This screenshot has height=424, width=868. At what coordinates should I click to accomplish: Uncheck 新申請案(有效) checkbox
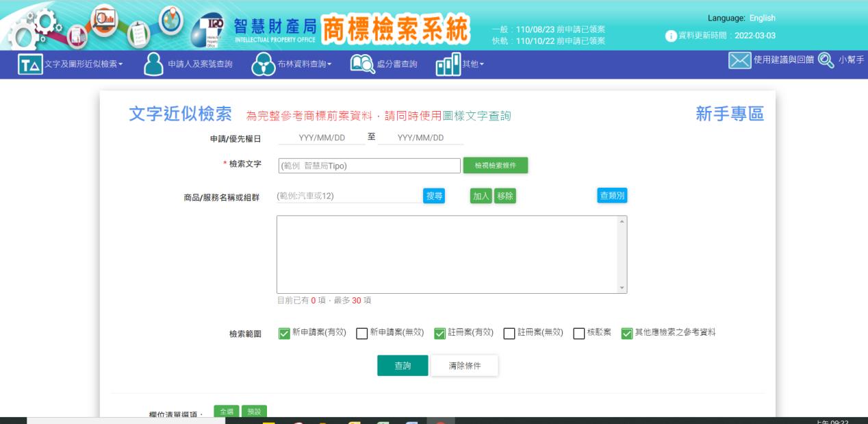(284, 333)
